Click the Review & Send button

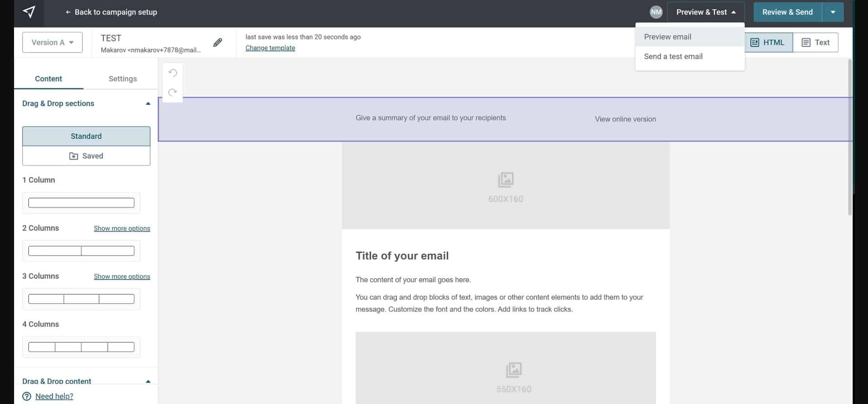coord(787,12)
